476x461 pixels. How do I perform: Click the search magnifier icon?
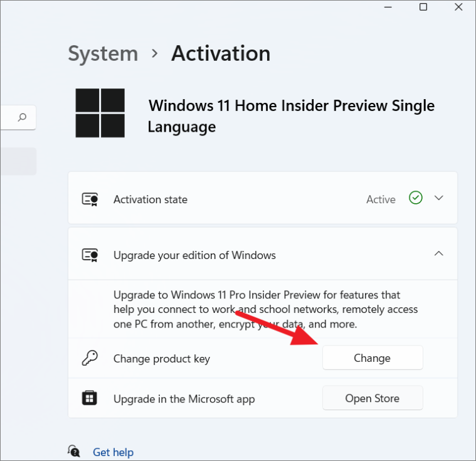coord(22,117)
